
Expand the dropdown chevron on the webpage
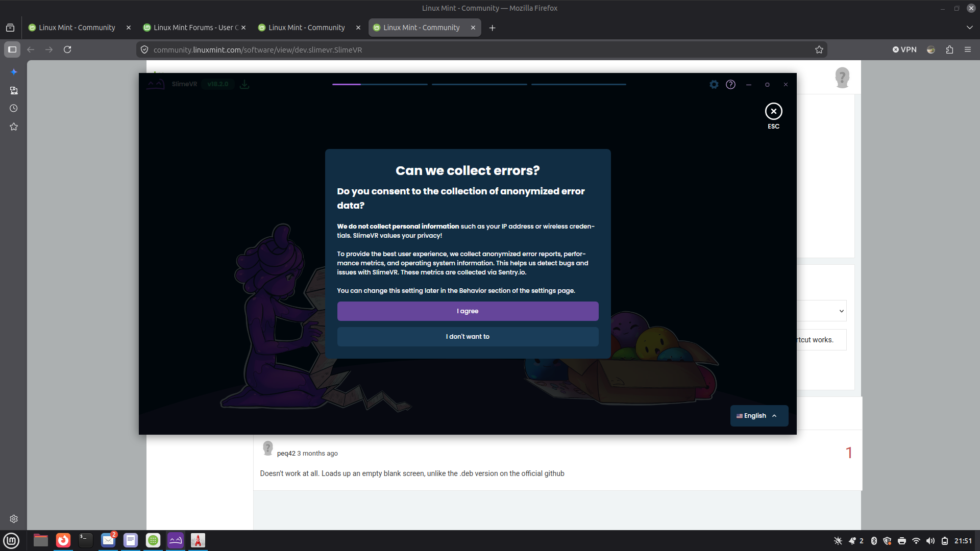[x=842, y=311]
